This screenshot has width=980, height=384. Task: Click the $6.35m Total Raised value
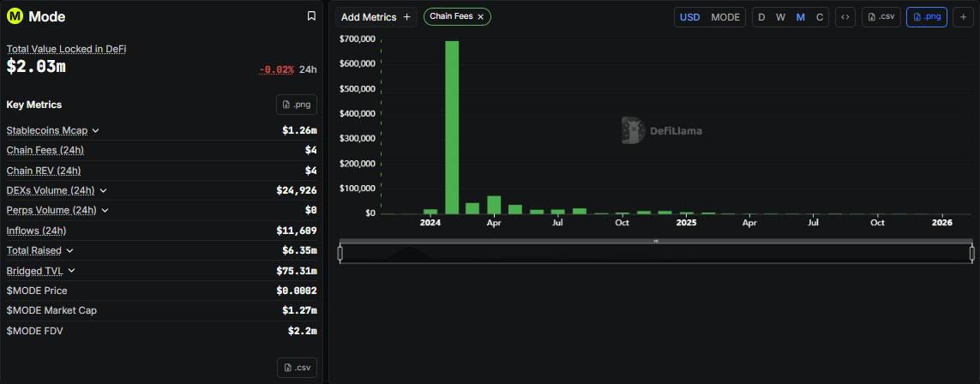point(299,250)
